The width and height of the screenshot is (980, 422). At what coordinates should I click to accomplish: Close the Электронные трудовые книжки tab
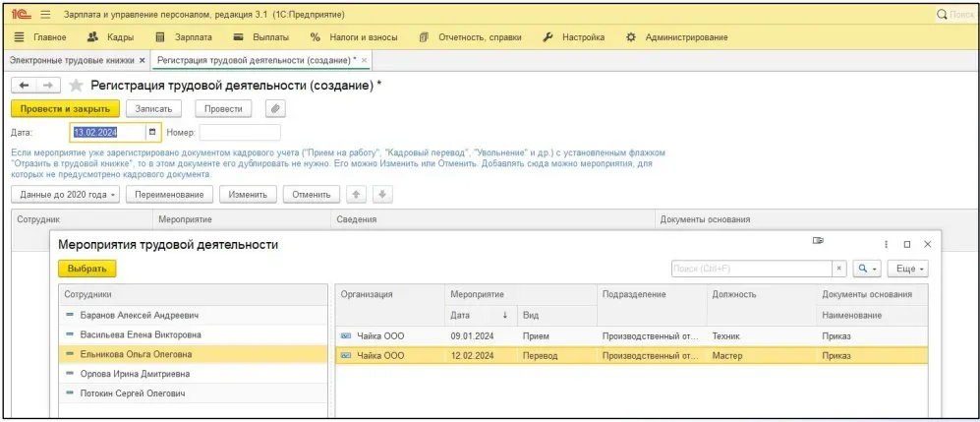(142, 60)
